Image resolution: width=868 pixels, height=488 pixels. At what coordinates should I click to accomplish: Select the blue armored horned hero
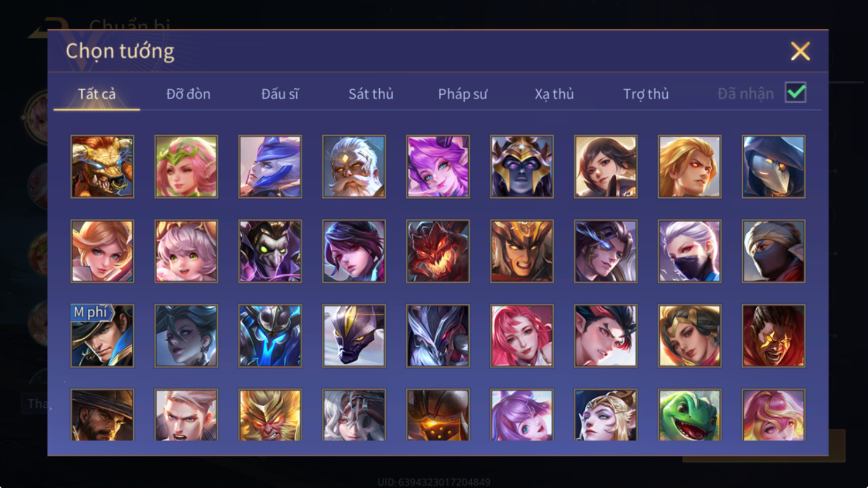pos(270,336)
